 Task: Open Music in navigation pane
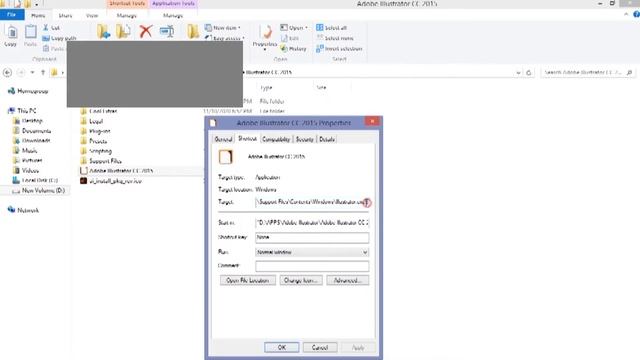pyautogui.click(x=25, y=151)
